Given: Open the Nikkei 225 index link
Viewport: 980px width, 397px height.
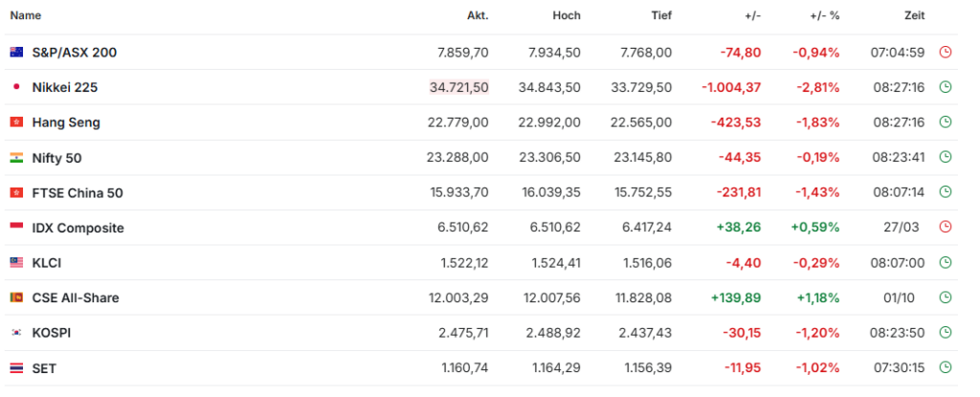Looking at the screenshot, I should coord(65,87).
